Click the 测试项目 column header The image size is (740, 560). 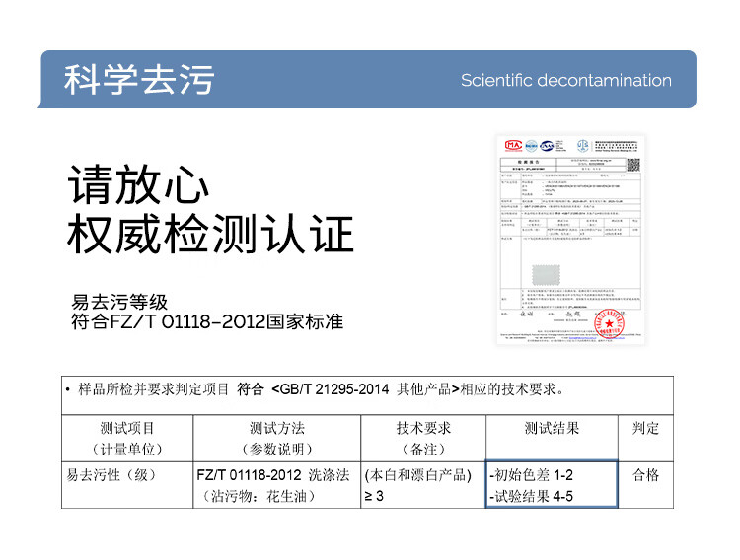[127, 439]
